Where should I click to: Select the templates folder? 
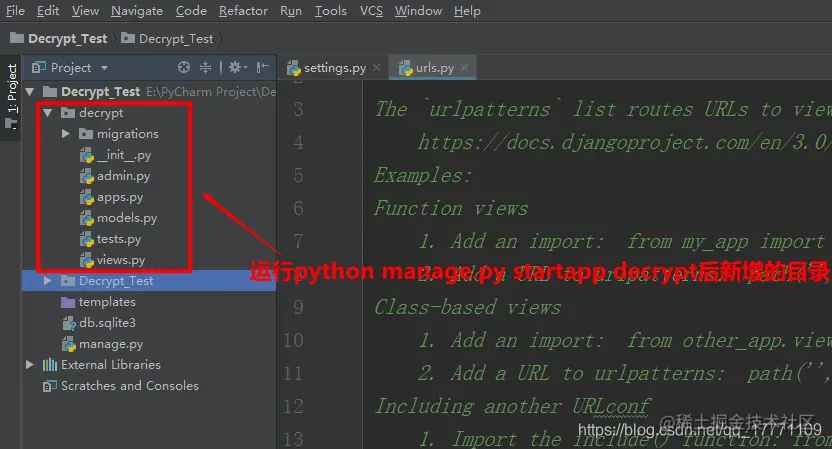107,302
